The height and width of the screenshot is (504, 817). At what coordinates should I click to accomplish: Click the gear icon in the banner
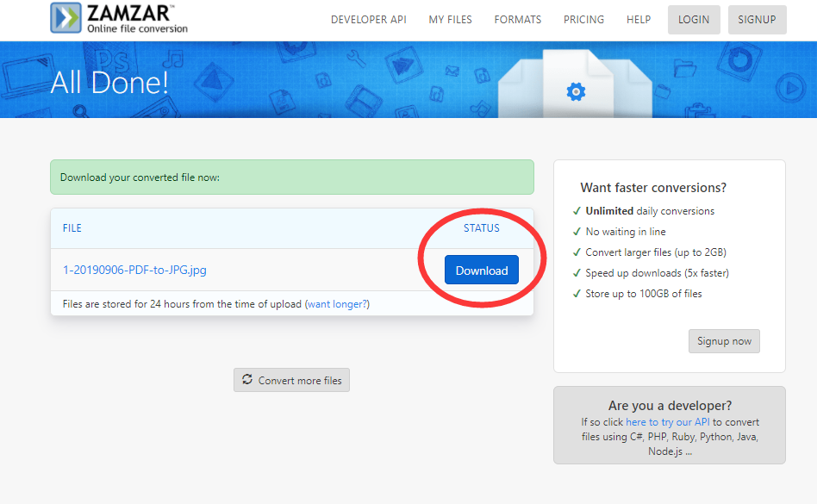[576, 91]
